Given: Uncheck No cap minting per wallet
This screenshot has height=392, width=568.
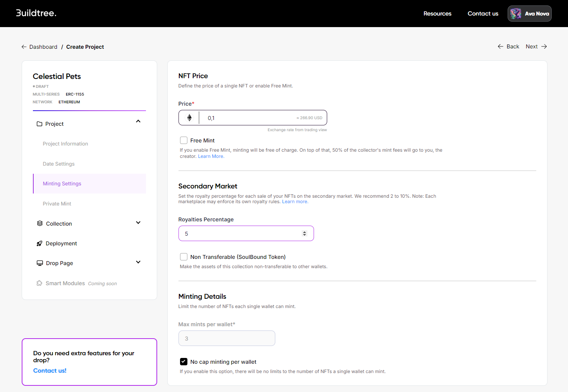Looking at the screenshot, I should 184,362.
